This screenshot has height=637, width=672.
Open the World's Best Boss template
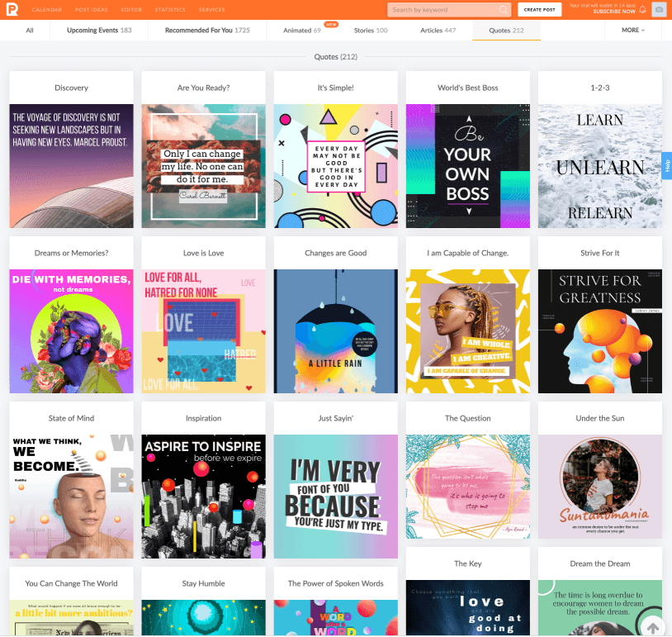467,150
